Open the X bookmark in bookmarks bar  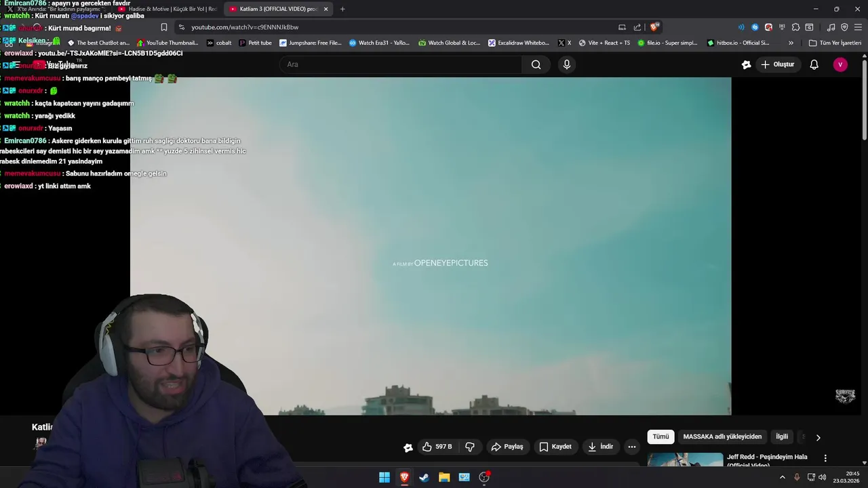click(565, 43)
